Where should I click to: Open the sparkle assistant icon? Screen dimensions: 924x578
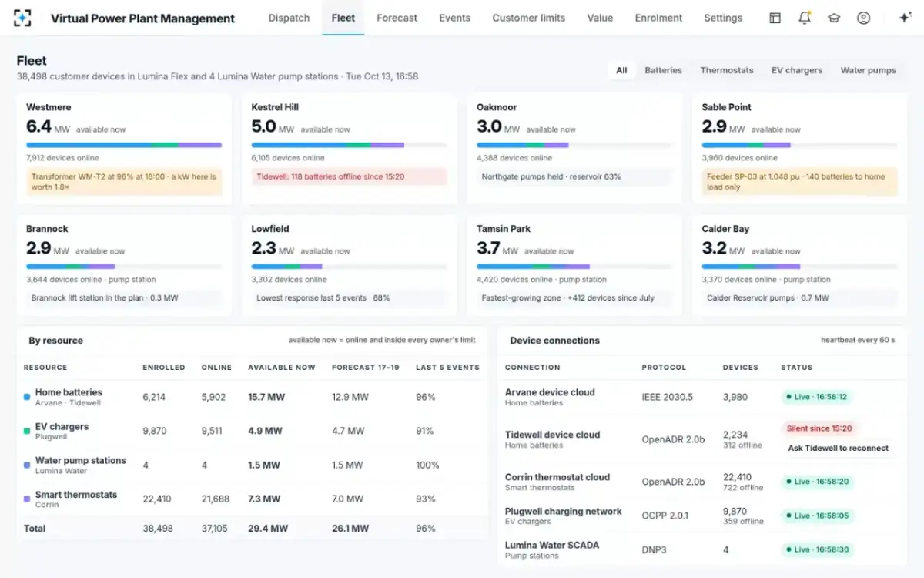906,18
